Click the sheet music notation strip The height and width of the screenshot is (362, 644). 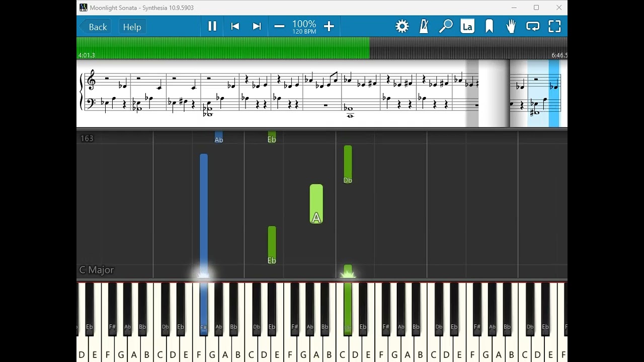click(322, 94)
